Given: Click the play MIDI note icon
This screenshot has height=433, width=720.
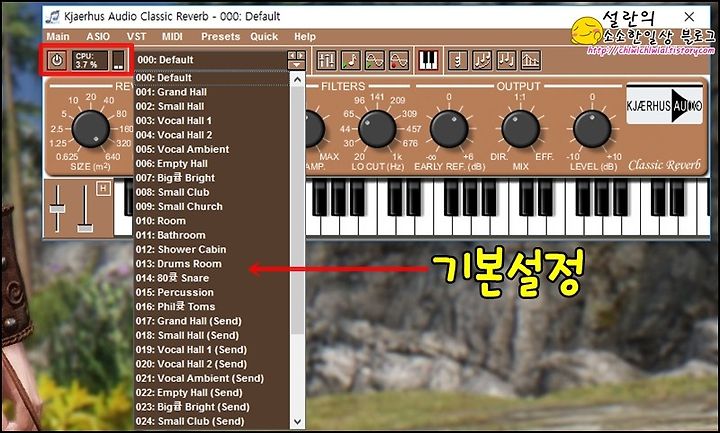Looking at the screenshot, I should [351, 60].
